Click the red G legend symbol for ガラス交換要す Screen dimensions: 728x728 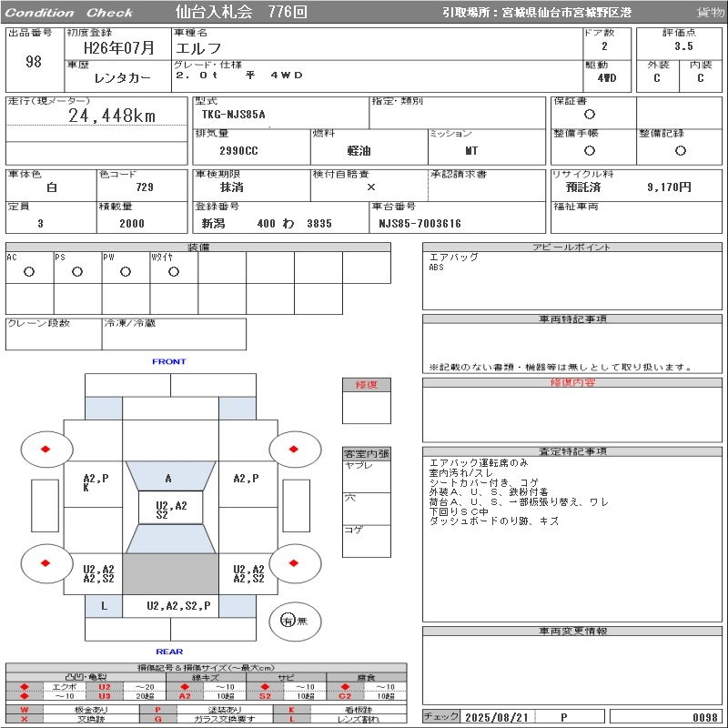[x=157, y=719]
